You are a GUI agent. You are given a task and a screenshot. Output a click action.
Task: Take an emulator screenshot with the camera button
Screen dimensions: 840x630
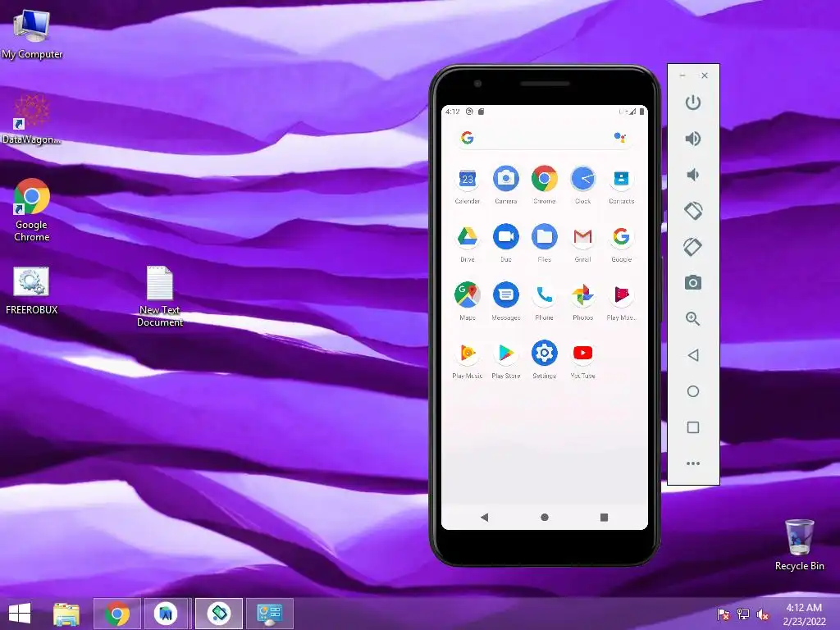[693, 282]
